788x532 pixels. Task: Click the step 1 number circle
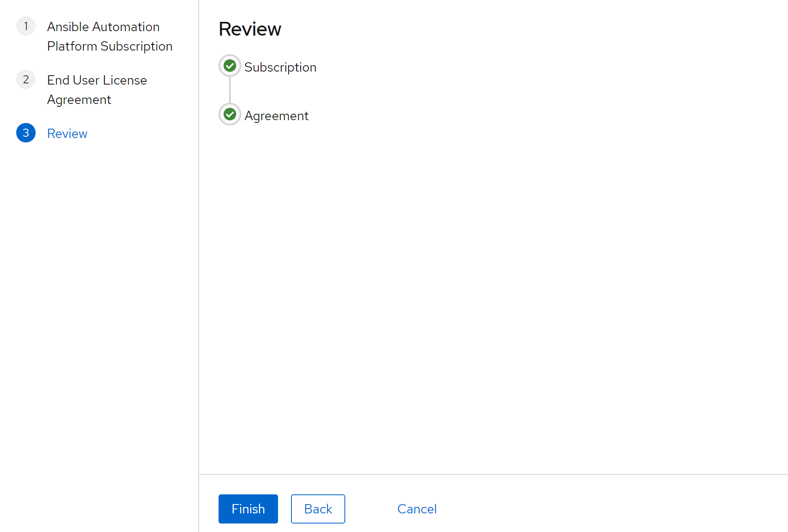pyautogui.click(x=26, y=26)
